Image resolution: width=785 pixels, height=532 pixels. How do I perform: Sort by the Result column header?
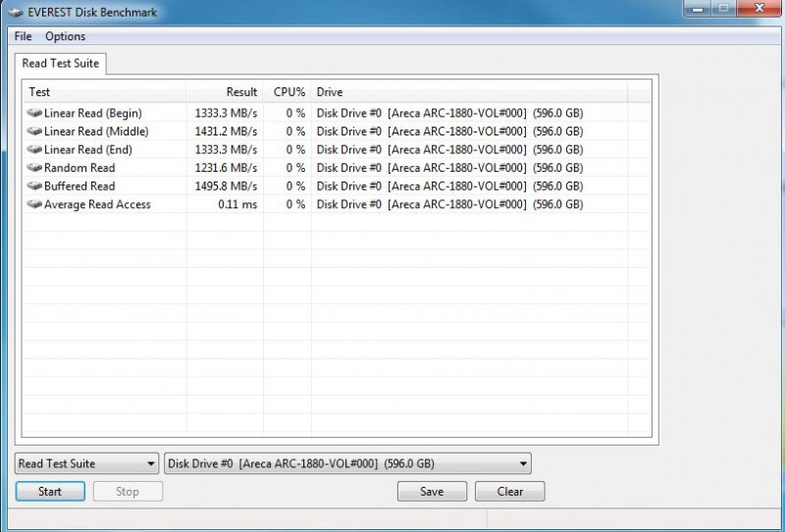click(225, 92)
